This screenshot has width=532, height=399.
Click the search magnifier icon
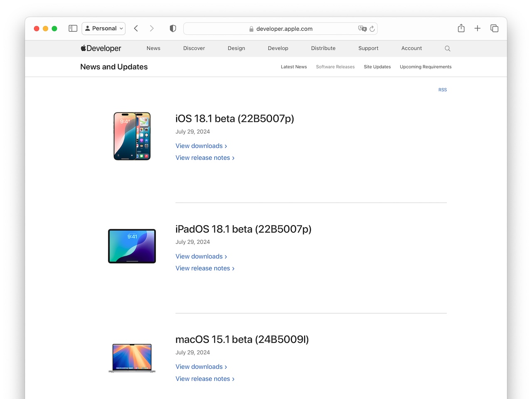point(448,49)
